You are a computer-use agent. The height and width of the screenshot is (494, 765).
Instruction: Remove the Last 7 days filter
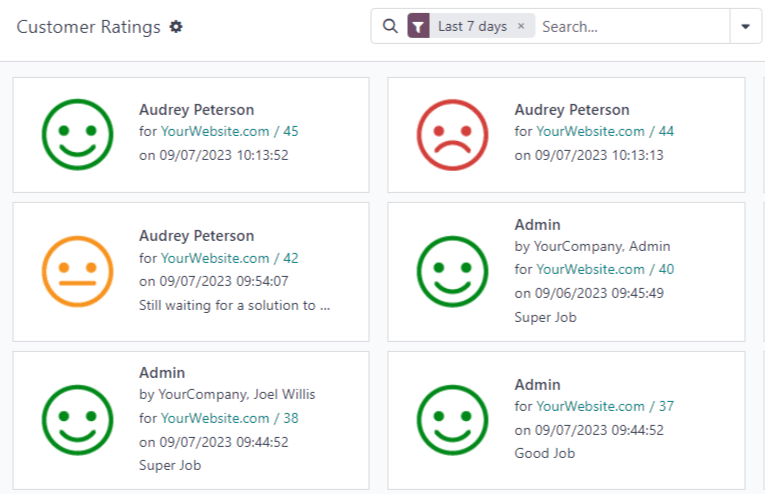(521, 27)
